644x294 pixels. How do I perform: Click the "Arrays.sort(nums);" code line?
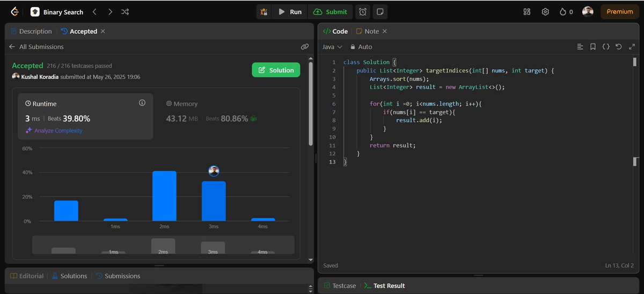pyautogui.click(x=399, y=79)
